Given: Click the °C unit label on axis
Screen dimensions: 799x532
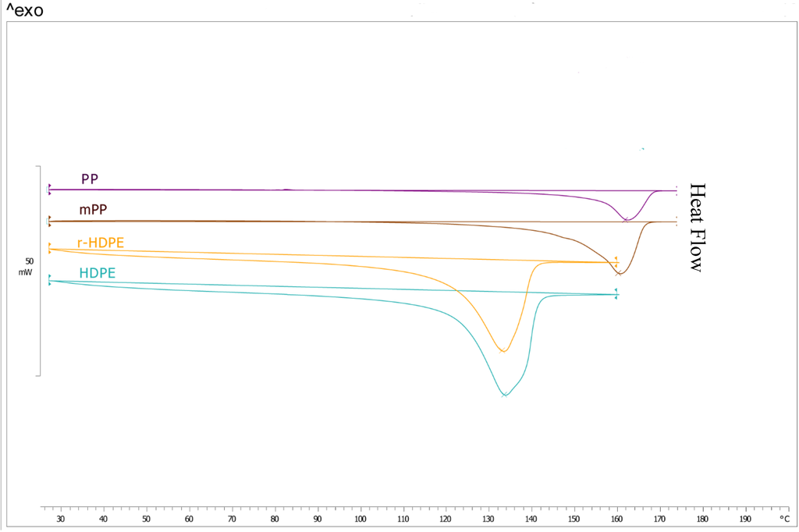Looking at the screenshot, I should pos(784,520).
